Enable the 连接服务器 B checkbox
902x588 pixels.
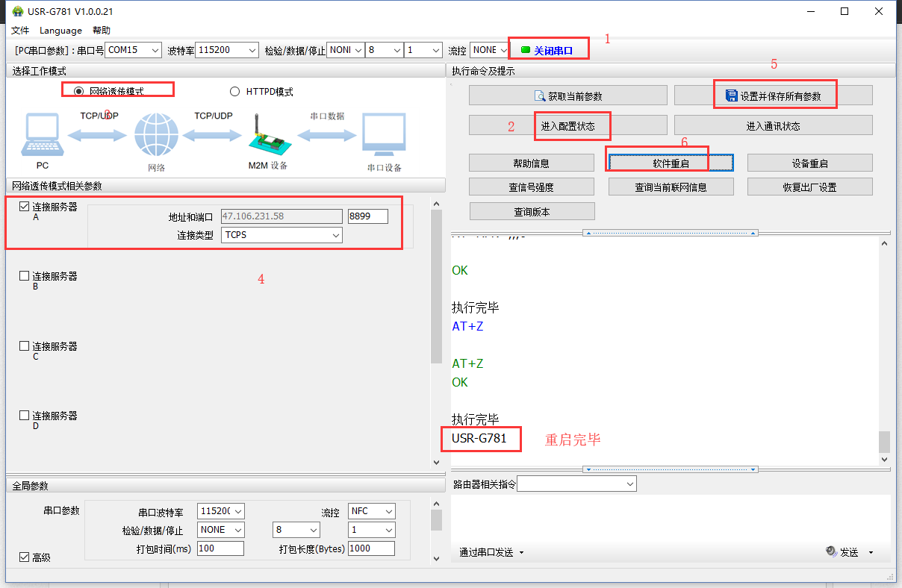coord(25,276)
